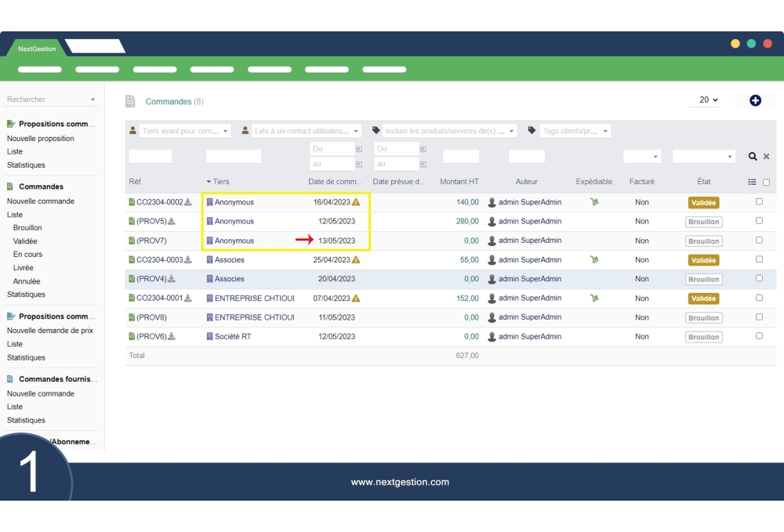Click shippable cart icon for CO2304-0003
Viewport: 784px width, 532px height.
point(594,260)
